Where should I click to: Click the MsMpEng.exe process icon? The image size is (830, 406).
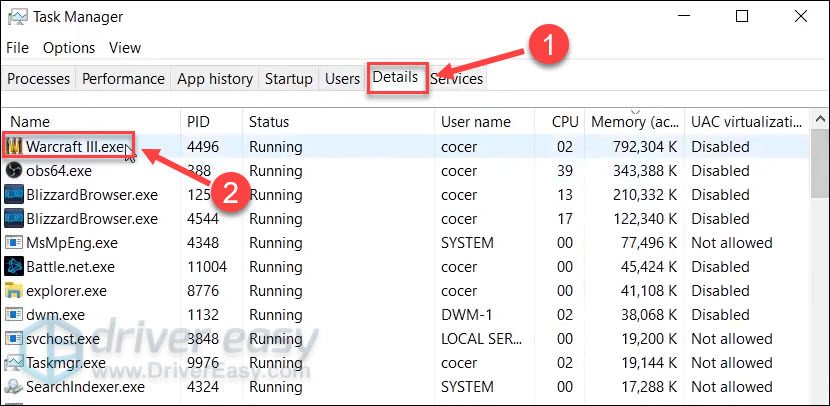[14, 243]
